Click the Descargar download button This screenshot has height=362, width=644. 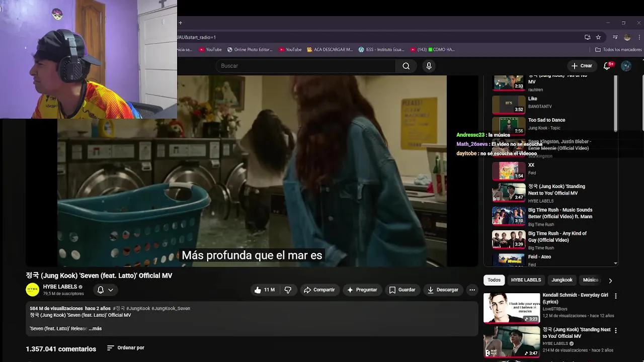pos(443,290)
